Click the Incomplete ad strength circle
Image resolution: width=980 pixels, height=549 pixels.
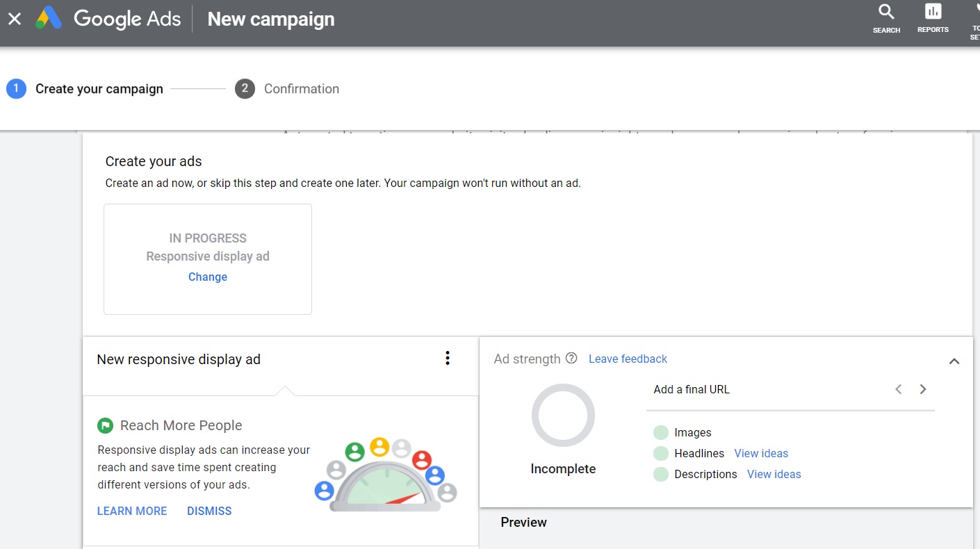click(x=563, y=415)
